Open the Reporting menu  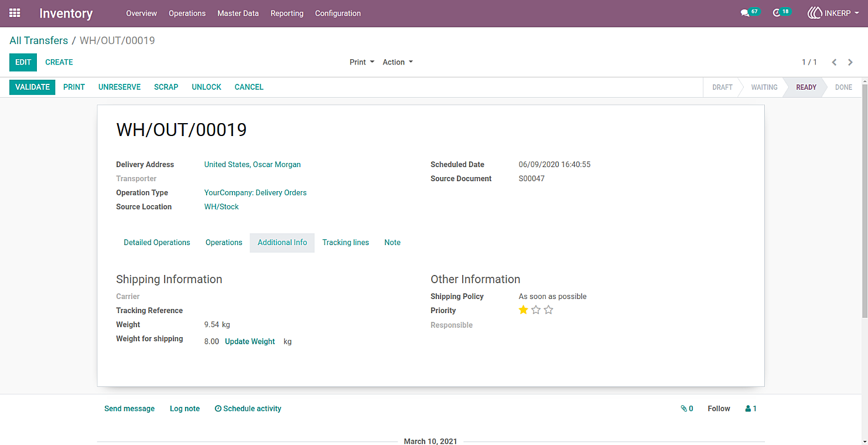tap(287, 13)
